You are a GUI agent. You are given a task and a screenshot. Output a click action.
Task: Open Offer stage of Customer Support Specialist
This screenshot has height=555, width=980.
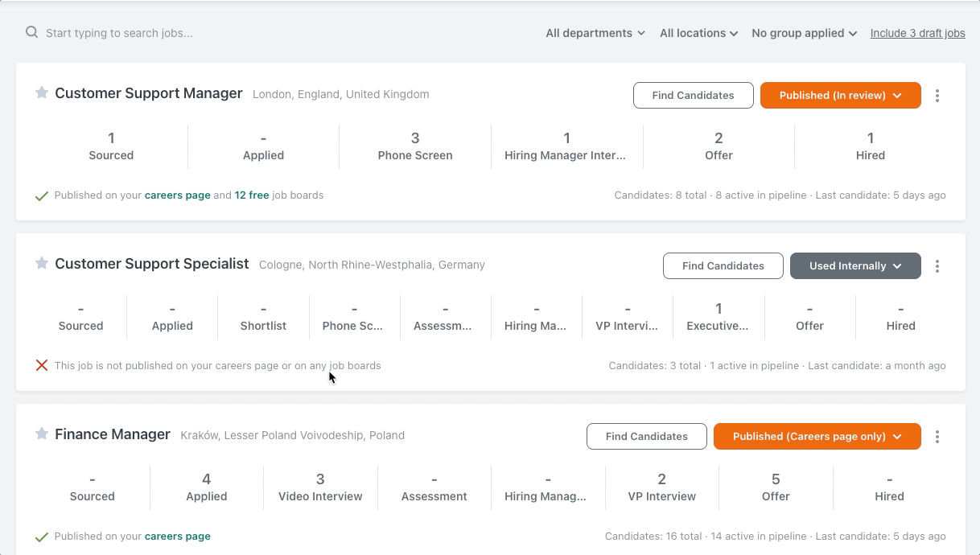[809, 317]
